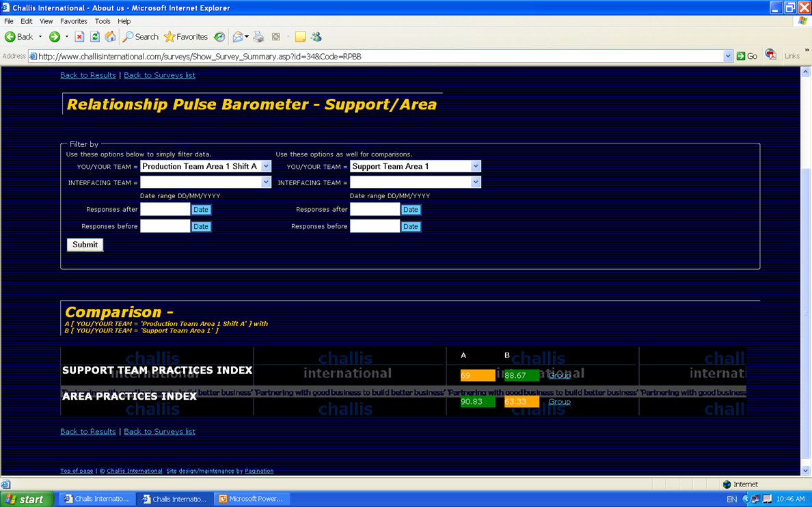Open Group link for Support Team Practices Index

(559, 375)
